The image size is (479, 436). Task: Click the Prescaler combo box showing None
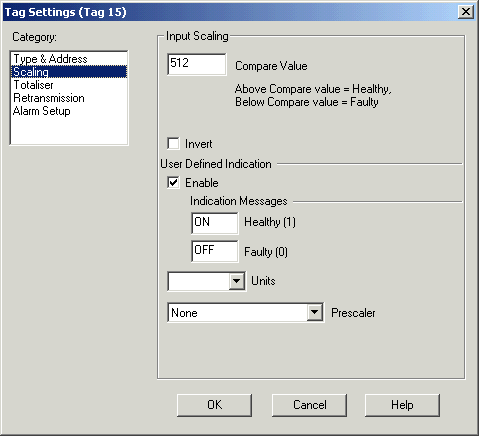(x=246, y=313)
